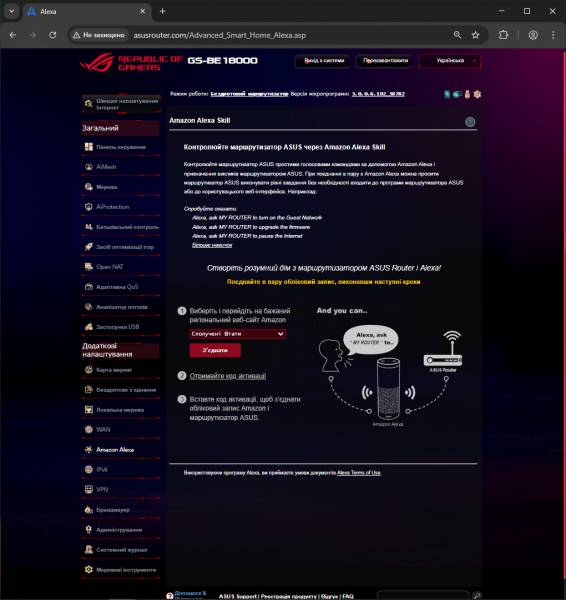The width and height of the screenshot is (566, 600).
Task: Open the language selector dropdown
Action: pyautogui.click(x=450, y=60)
